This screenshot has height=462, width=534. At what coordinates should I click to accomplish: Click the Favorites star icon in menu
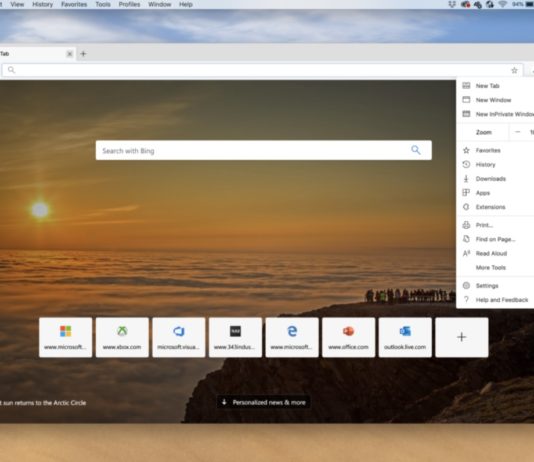466,150
